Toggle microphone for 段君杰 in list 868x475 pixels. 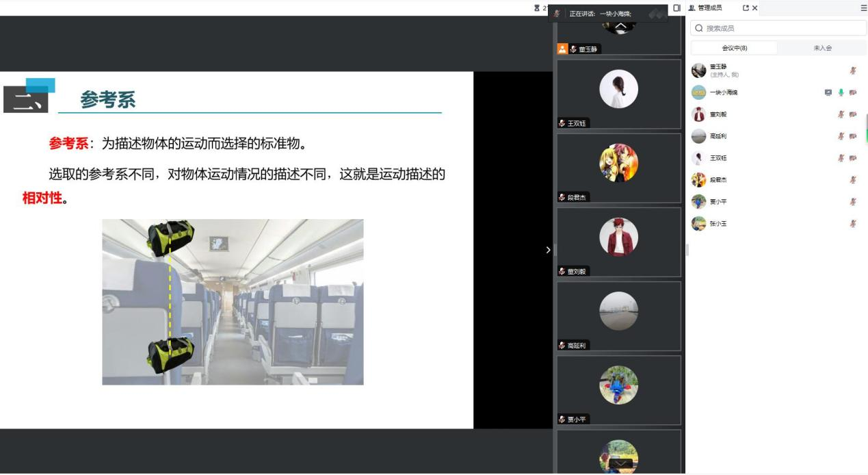point(852,180)
